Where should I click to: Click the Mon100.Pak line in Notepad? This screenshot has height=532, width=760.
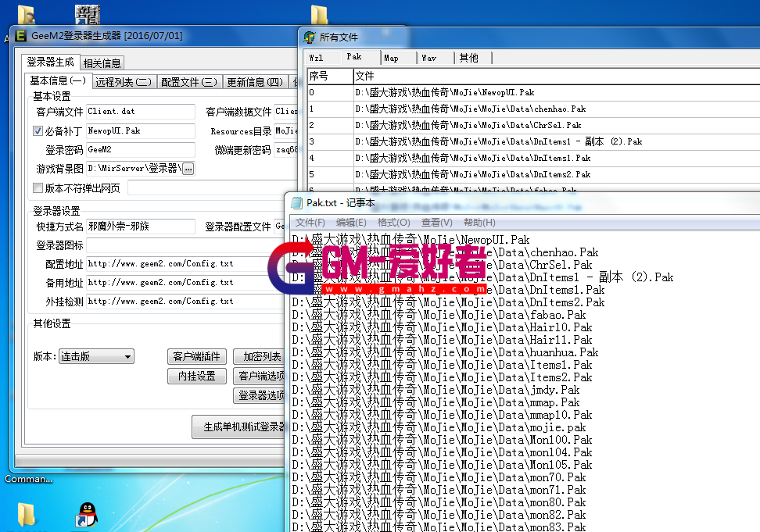pyautogui.click(x=442, y=441)
